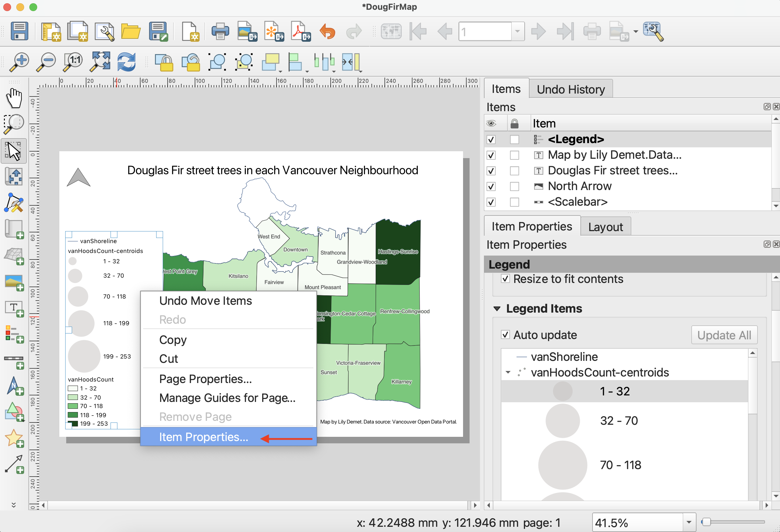Click the Update All button

coord(724,335)
